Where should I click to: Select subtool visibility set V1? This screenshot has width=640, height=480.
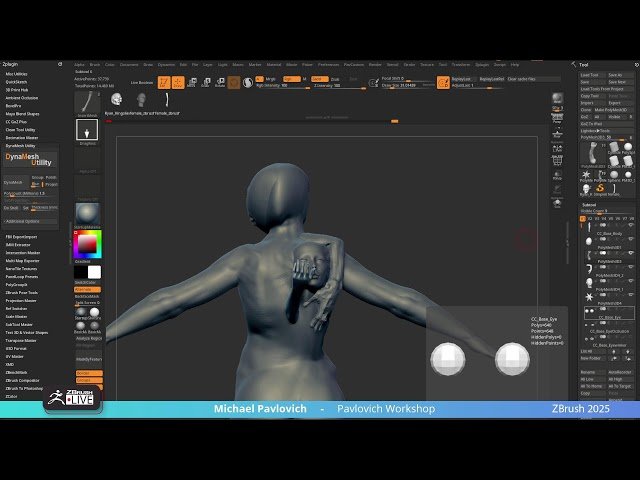[583, 219]
